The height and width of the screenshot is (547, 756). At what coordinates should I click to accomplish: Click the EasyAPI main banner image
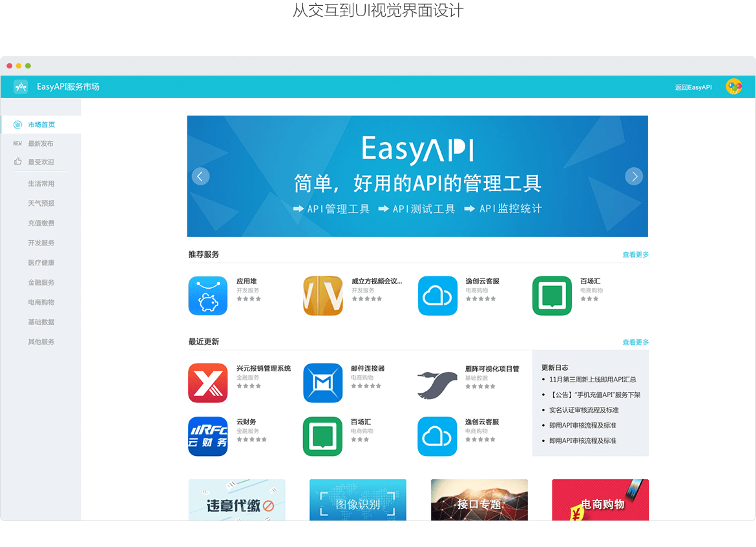coord(417,176)
